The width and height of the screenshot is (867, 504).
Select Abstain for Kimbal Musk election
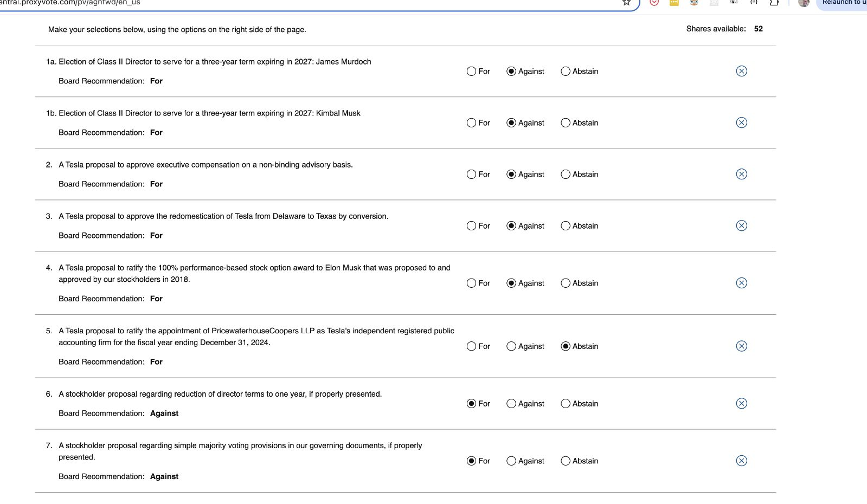566,123
